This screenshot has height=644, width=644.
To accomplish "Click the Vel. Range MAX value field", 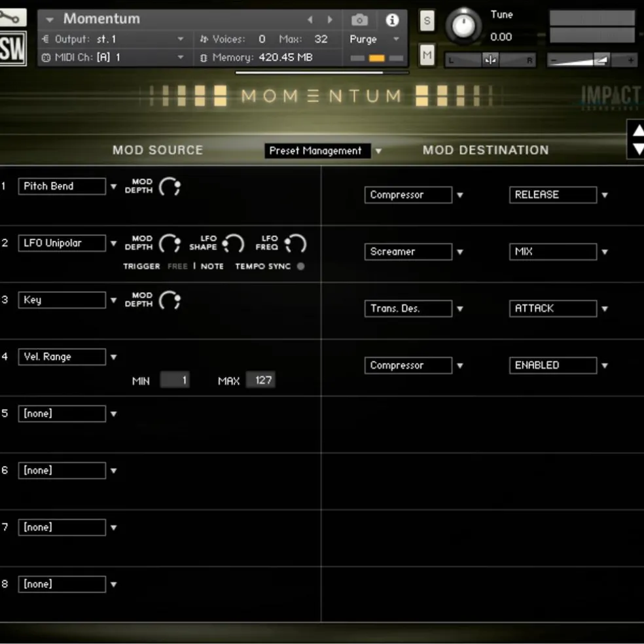I will [x=260, y=380].
